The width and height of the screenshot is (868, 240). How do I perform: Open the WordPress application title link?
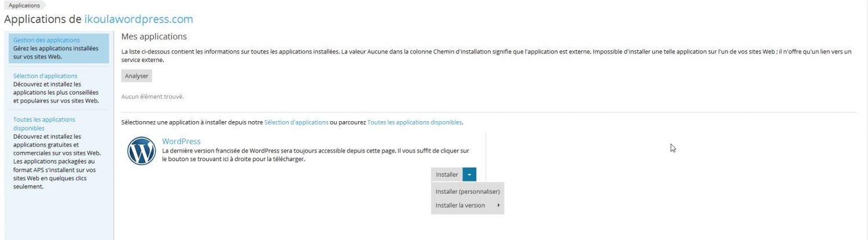pyautogui.click(x=181, y=141)
